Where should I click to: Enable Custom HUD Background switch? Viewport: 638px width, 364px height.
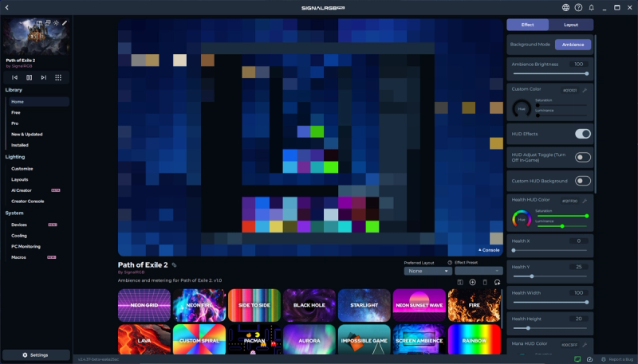coord(583,181)
